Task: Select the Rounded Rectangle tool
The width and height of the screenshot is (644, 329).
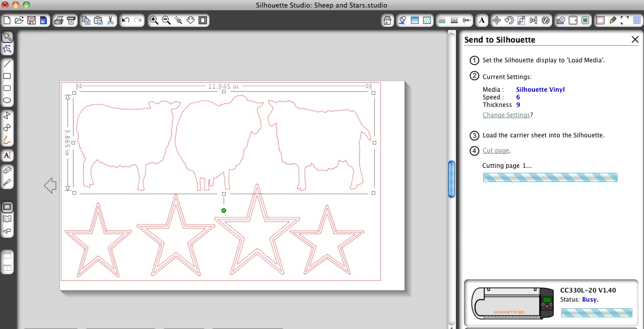Action: click(x=7, y=88)
